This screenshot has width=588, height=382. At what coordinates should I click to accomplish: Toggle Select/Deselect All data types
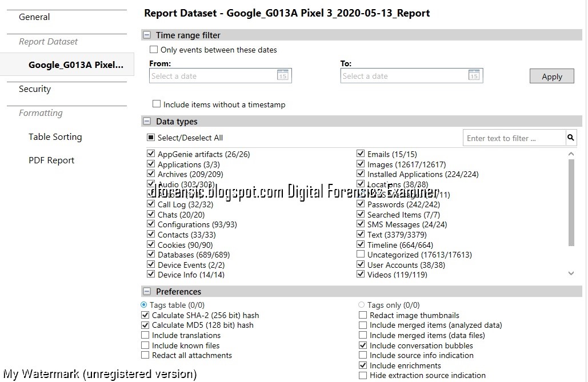[151, 138]
